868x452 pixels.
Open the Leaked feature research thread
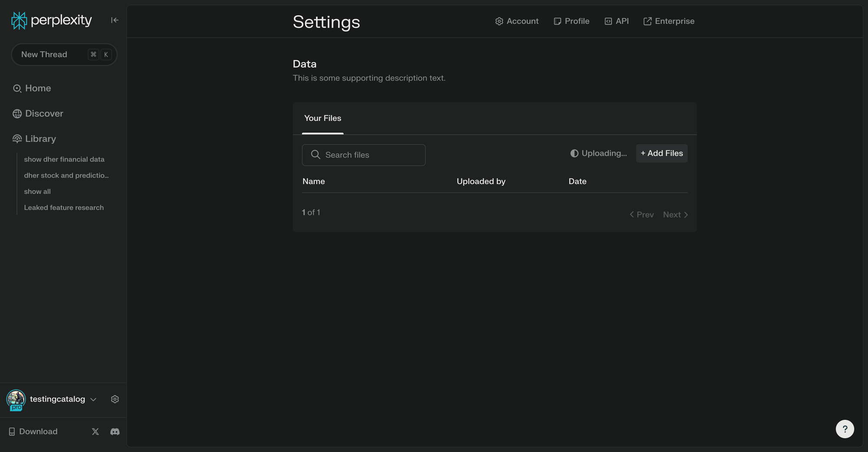(x=64, y=208)
